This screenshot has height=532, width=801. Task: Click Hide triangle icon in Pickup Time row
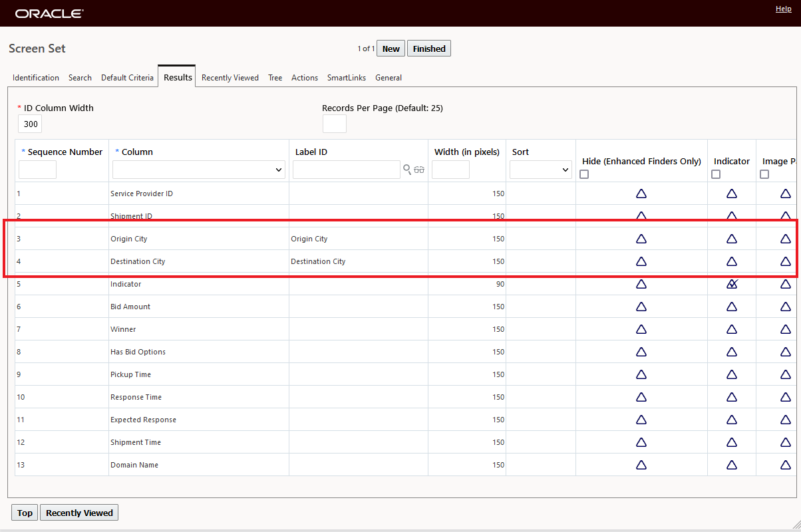tap(641, 374)
